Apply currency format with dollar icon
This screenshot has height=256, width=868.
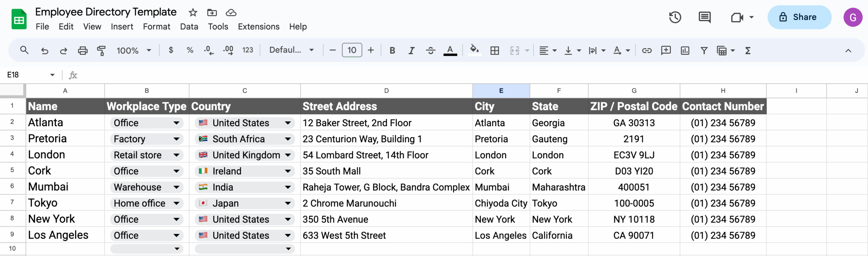coord(171,50)
